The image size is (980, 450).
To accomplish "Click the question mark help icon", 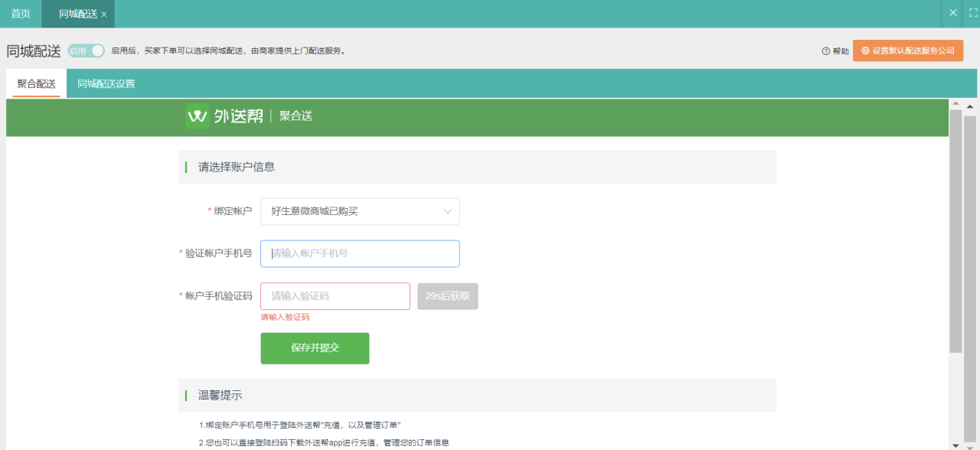I will (x=825, y=51).
